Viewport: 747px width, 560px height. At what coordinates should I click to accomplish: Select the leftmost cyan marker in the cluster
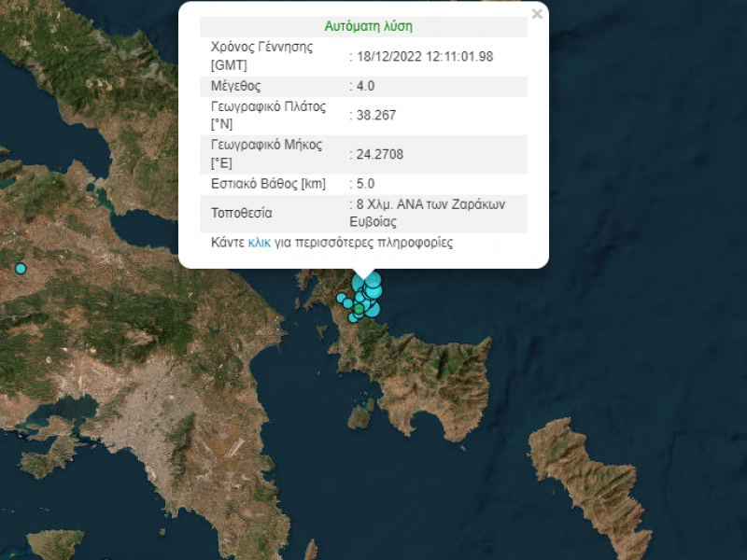point(341,299)
